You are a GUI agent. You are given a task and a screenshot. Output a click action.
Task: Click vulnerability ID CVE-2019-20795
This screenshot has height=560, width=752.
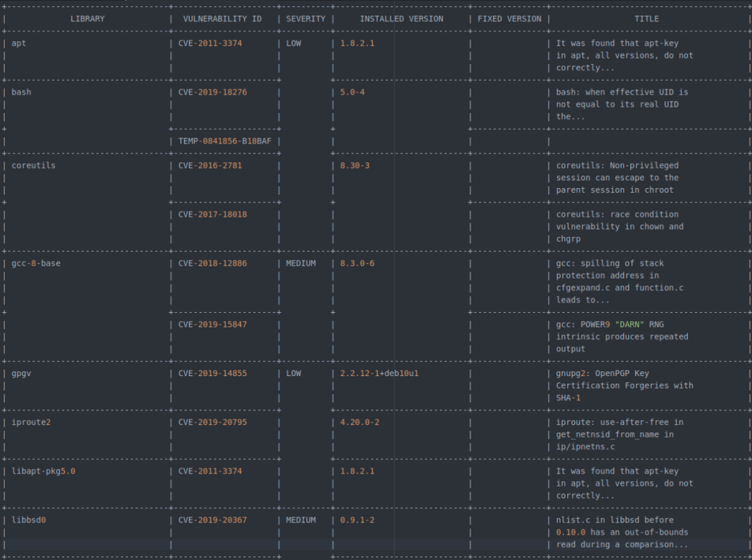click(x=212, y=422)
